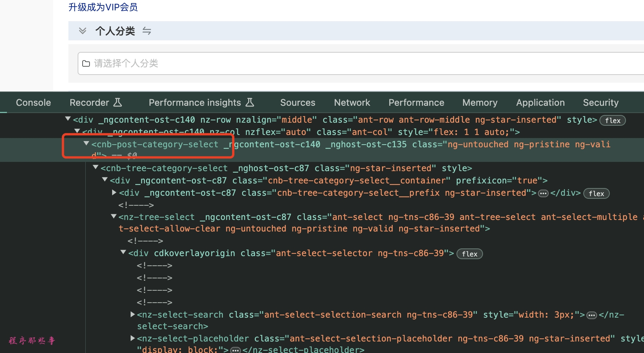Open the Application panel tab
The width and height of the screenshot is (644, 353).
tap(540, 103)
